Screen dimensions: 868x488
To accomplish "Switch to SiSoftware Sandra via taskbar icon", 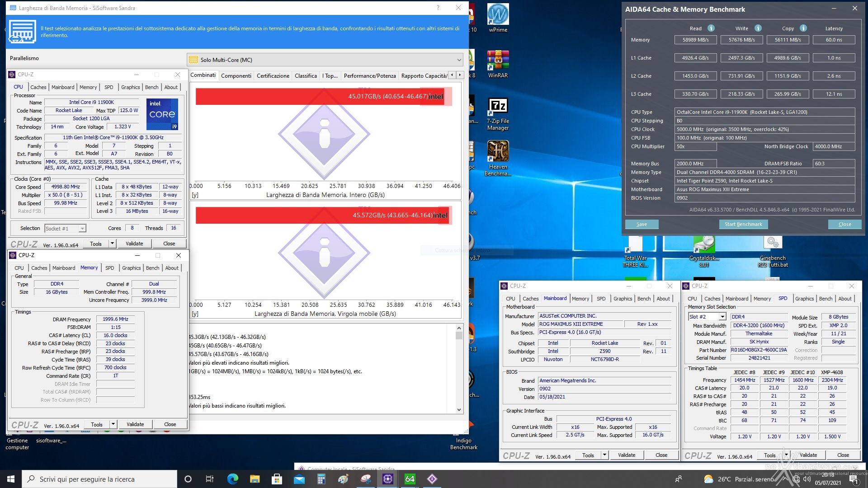I will (x=432, y=479).
